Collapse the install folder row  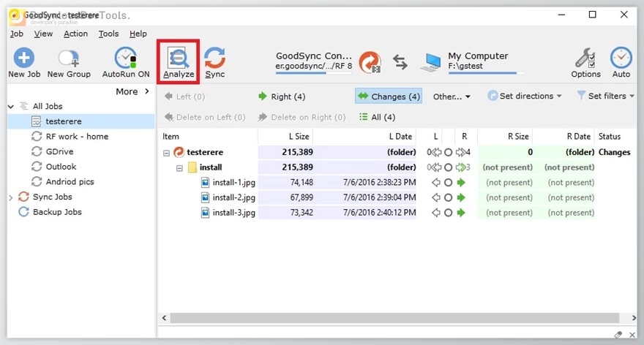click(x=179, y=168)
